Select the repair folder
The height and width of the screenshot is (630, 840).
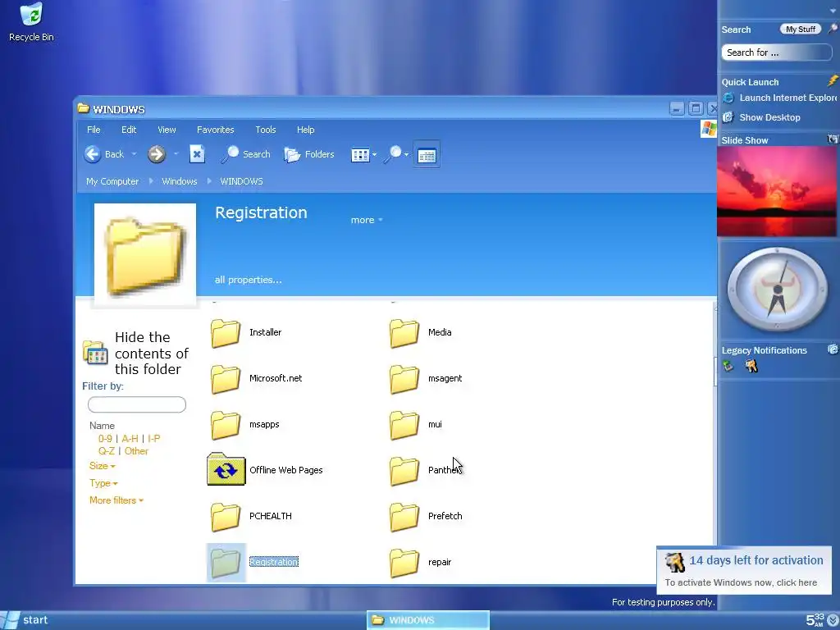tap(421, 562)
